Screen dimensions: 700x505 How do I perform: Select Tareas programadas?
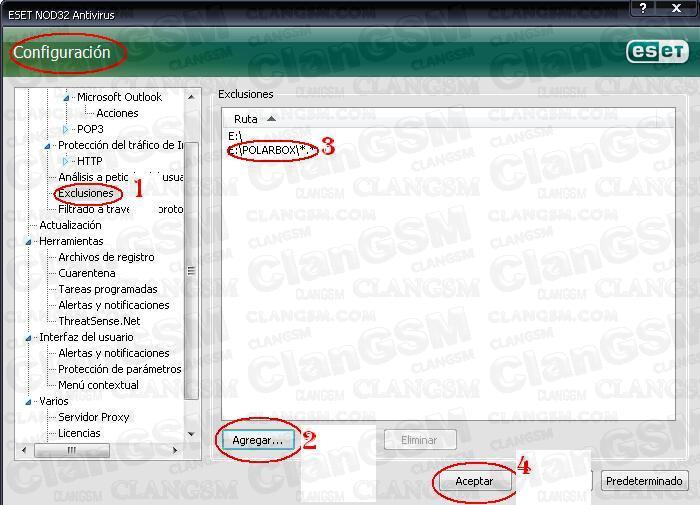[x=108, y=289]
